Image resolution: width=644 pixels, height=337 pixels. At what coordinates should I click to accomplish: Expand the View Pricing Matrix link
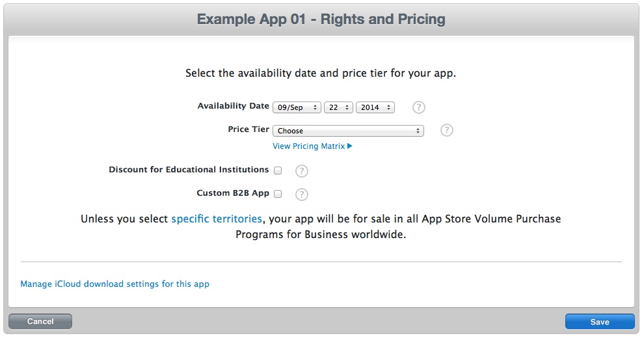pyautogui.click(x=308, y=146)
